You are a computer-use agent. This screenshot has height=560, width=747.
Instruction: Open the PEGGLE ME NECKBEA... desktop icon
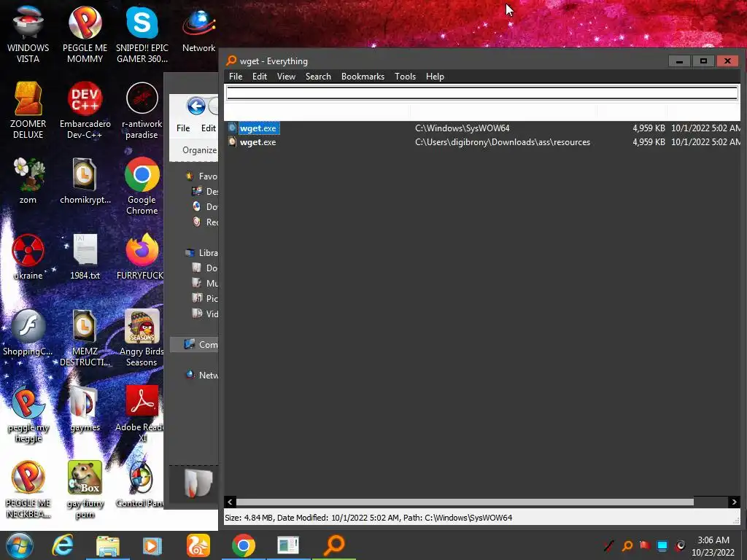[x=28, y=489]
